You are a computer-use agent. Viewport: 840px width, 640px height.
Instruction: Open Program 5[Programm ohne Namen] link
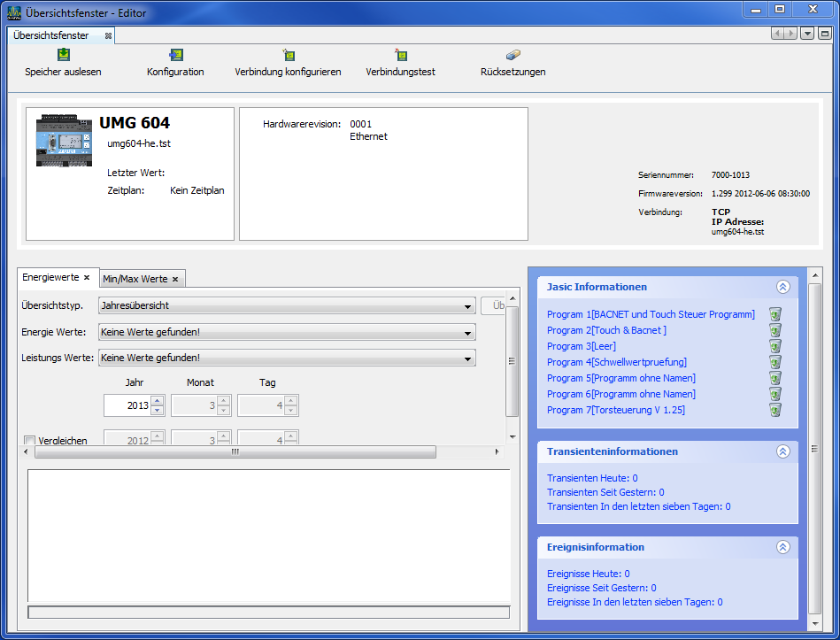click(x=620, y=378)
